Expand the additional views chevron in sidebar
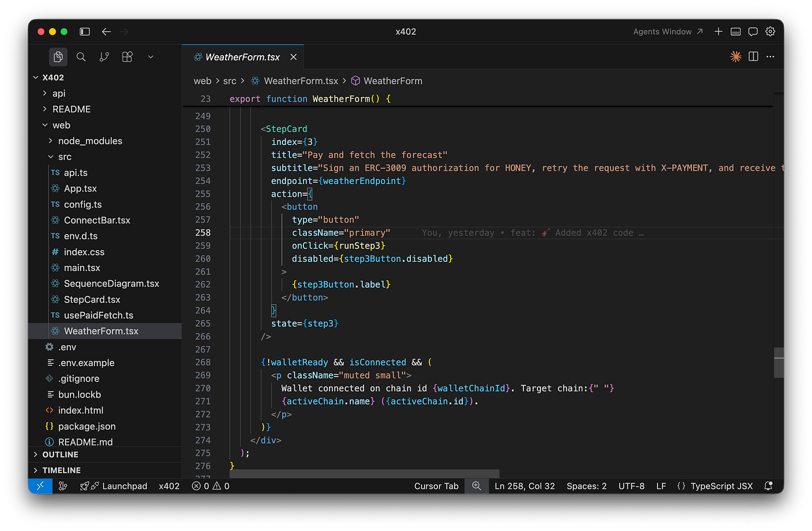 (x=151, y=57)
